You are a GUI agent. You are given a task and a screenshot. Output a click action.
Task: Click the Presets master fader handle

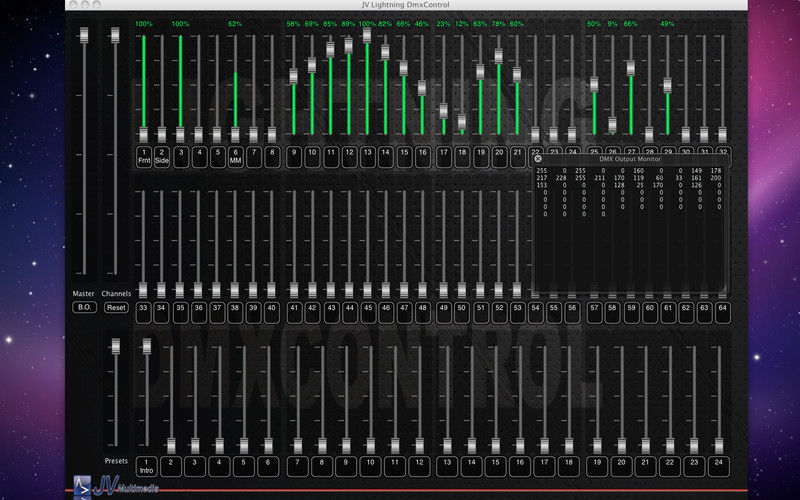[116, 346]
